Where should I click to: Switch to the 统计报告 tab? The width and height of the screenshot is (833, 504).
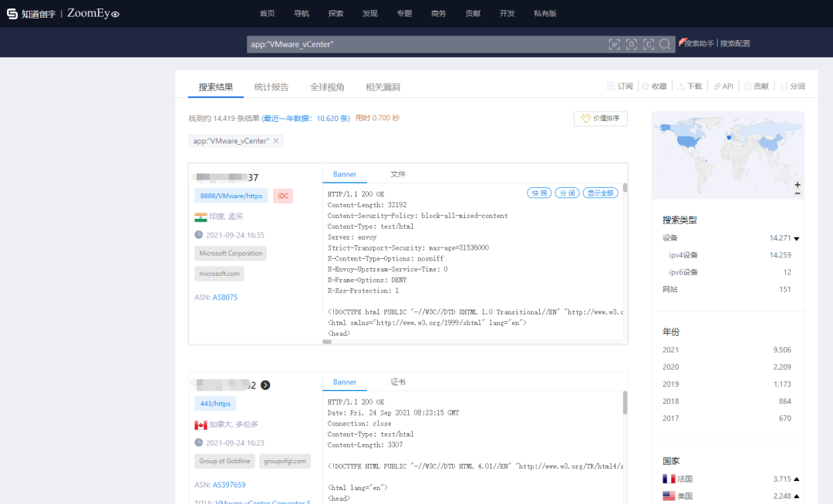(x=271, y=87)
